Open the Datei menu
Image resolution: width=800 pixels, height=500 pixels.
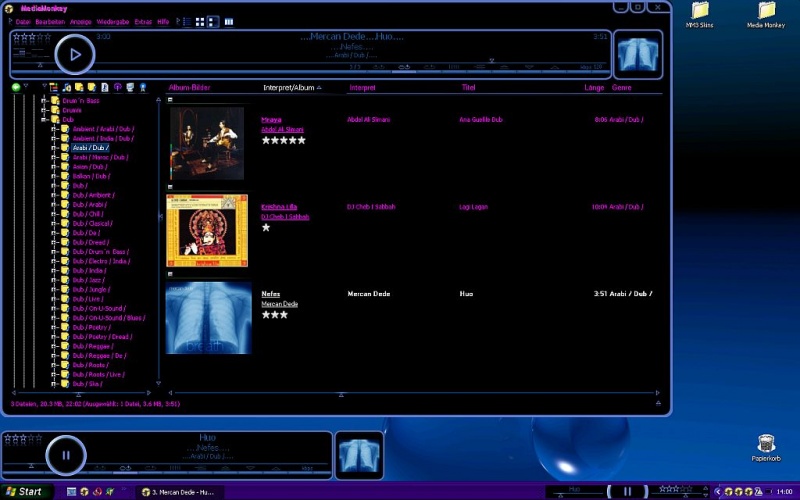point(23,22)
